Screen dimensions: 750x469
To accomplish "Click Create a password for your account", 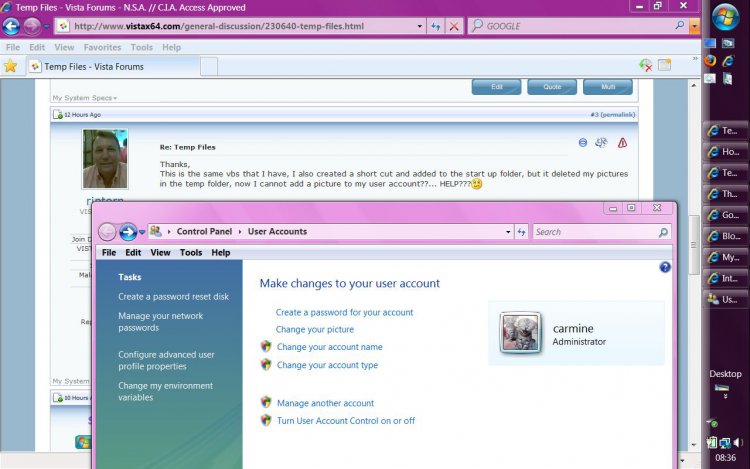I will click(x=344, y=312).
